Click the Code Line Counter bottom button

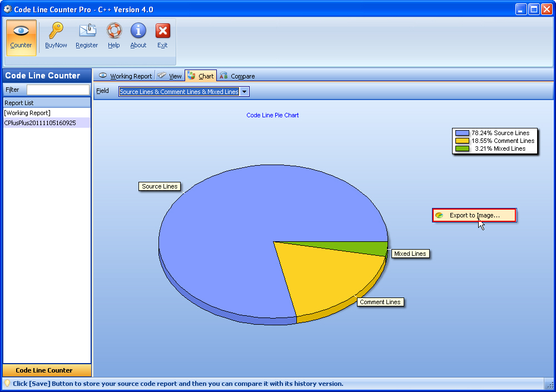click(x=47, y=370)
